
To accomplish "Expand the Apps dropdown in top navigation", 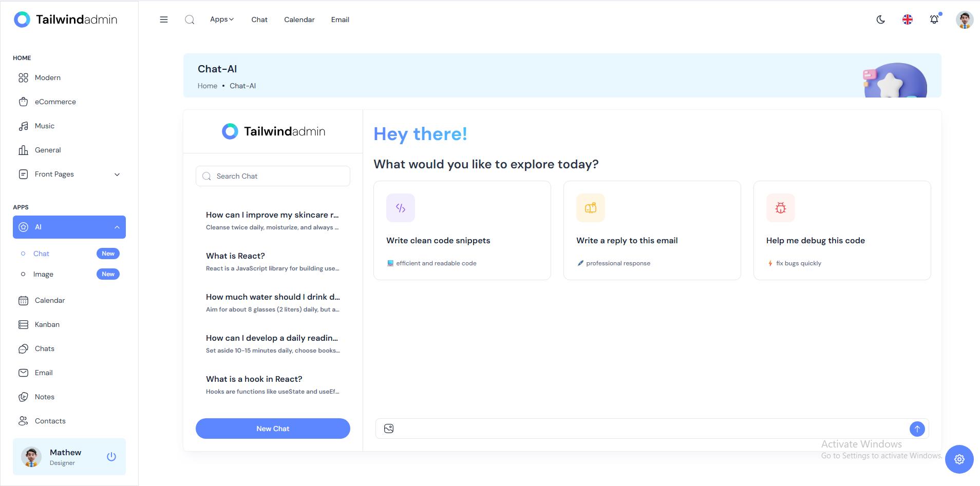I will point(221,20).
